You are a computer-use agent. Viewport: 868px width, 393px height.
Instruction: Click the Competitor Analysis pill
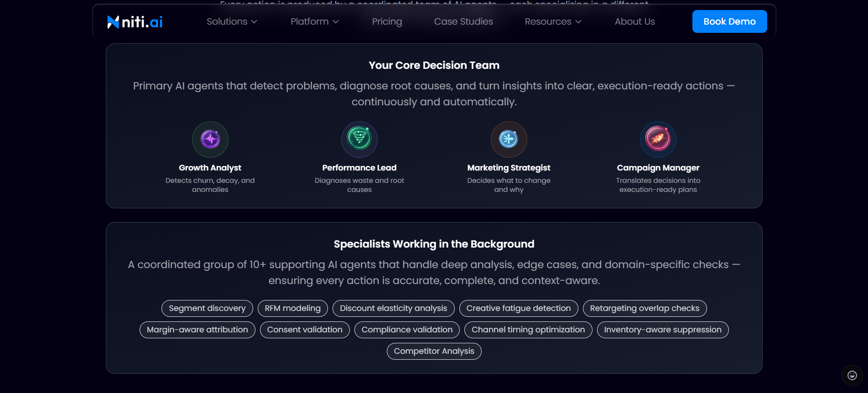(x=434, y=351)
